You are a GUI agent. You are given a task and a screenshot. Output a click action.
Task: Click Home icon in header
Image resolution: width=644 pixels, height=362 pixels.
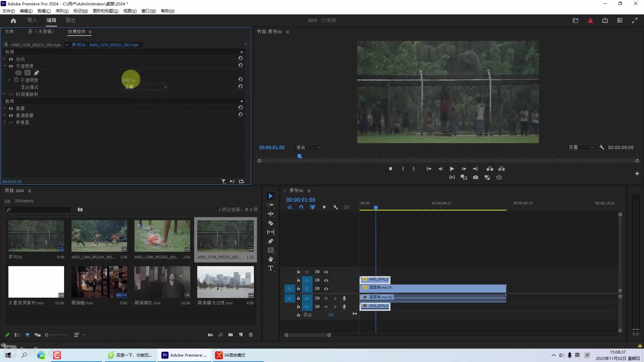pyautogui.click(x=13, y=20)
